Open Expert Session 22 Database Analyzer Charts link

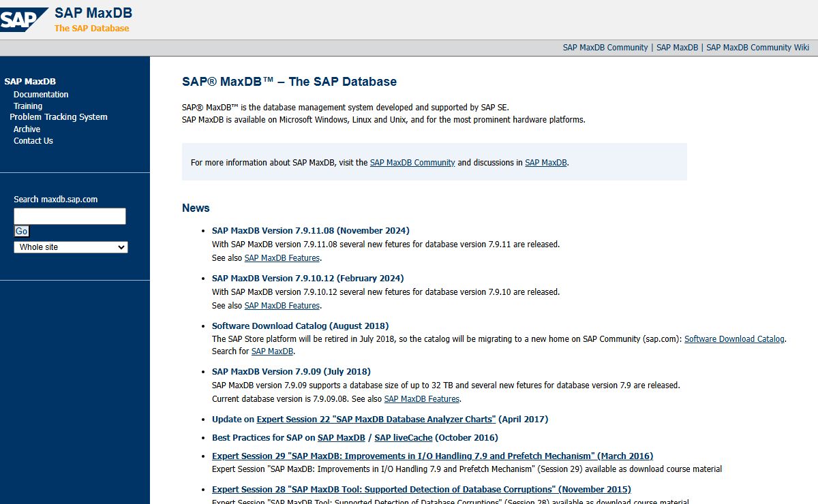tap(376, 420)
